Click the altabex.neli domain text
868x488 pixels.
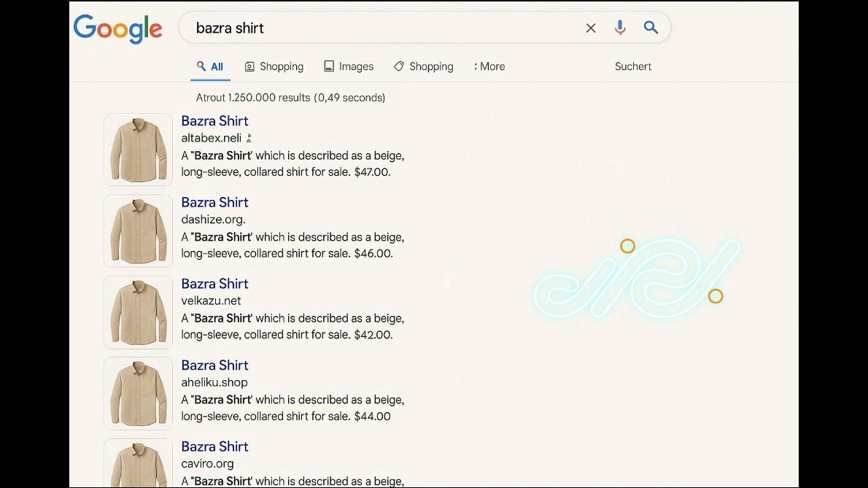click(212, 138)
